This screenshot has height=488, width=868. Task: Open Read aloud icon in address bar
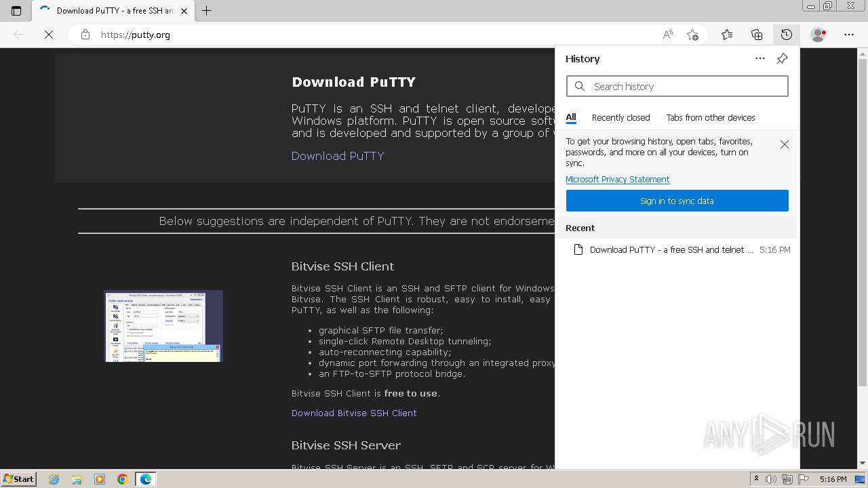click(668, 35)
